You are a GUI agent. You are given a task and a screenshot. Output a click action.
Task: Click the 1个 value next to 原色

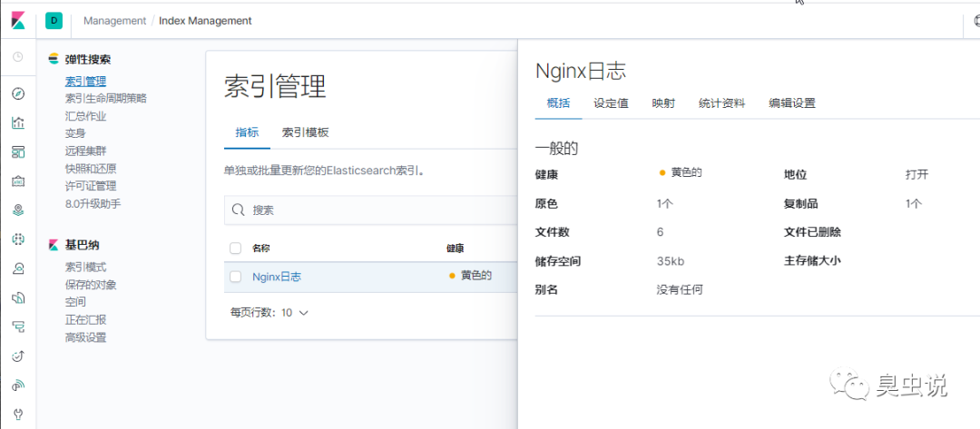tap(665, 203)
